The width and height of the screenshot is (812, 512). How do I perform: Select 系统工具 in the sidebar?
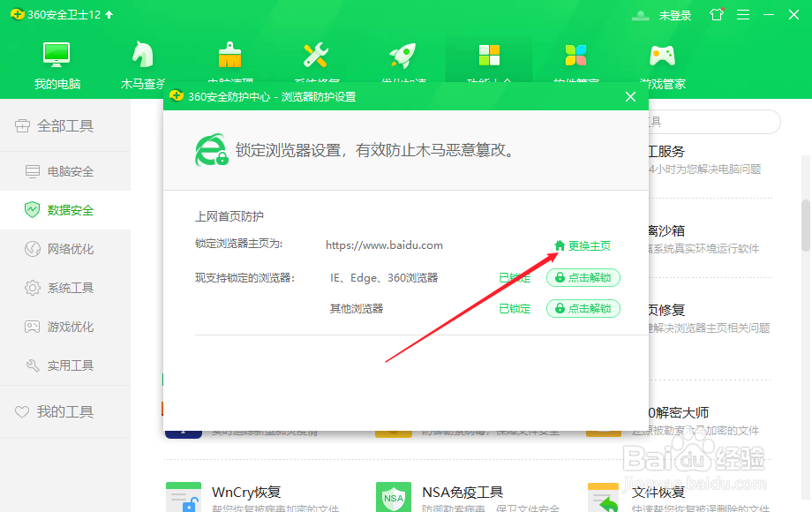pos(65,288)
